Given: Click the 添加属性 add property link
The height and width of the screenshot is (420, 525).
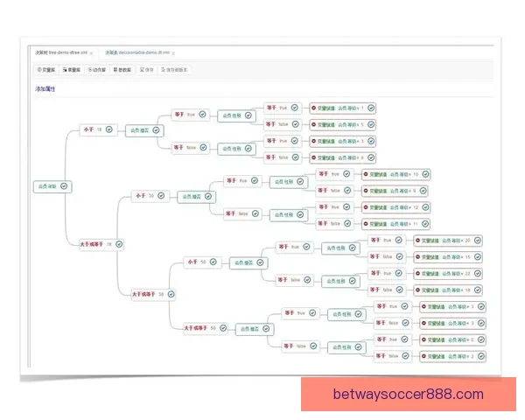Looking at the screenshot, I should coord(45,89).
